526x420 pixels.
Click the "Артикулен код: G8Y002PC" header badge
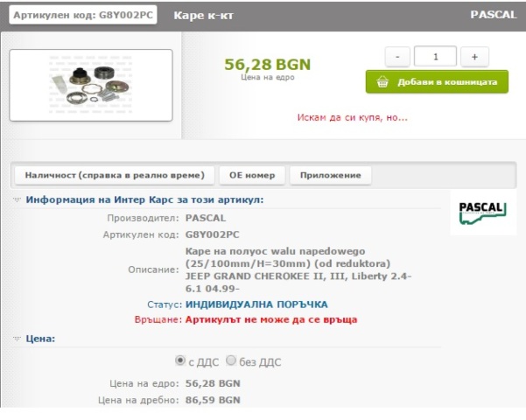click(x=83, y=15)
